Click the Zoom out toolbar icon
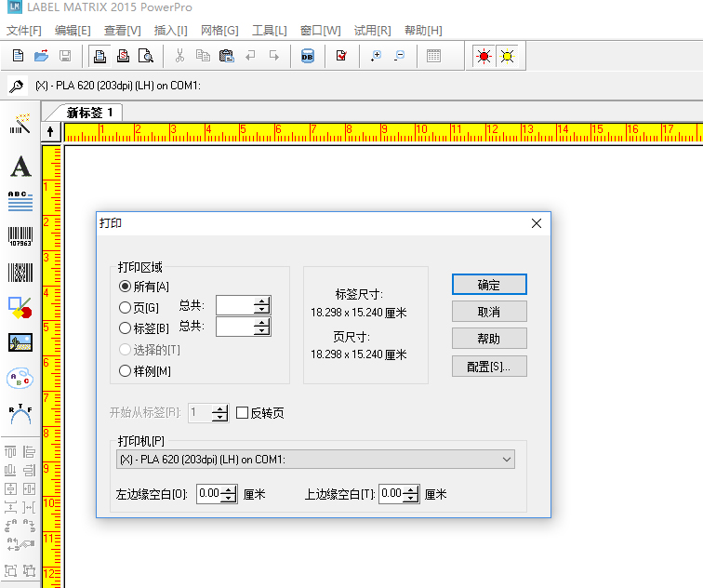The height and width of the screenshot is (588, 703). coord(399,56)
